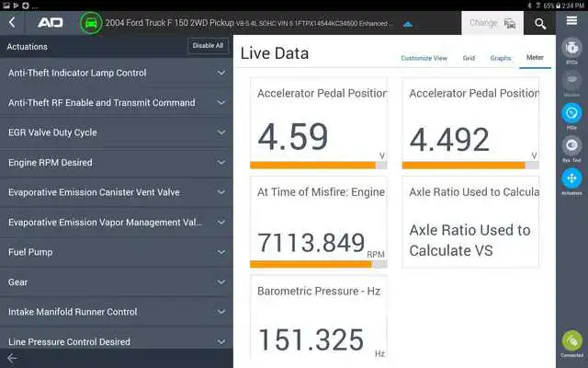Viewport: 588px width, 368px height.
Task: Switch to the Graphs tab
Action: (500, 58)
